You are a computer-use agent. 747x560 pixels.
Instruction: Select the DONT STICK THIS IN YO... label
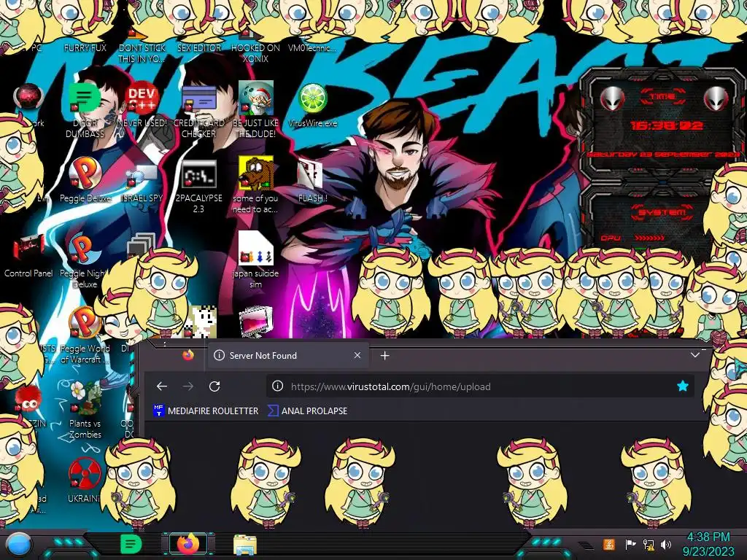pyautogui.click(x=142, y=53)
